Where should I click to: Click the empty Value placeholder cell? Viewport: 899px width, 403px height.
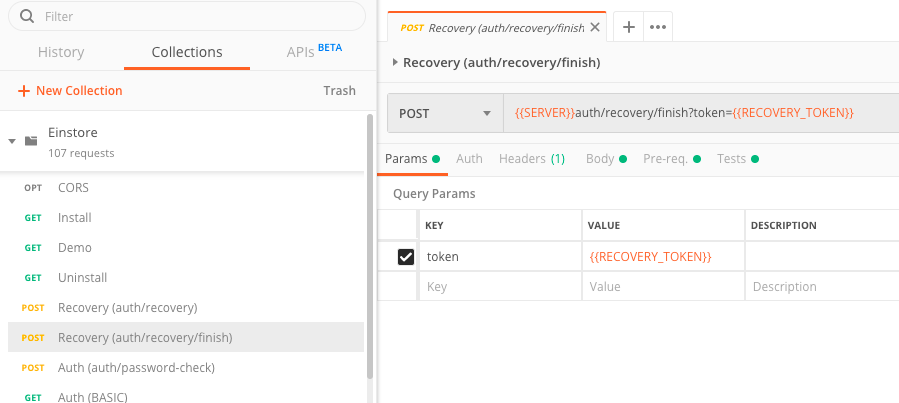(x=663, y=287)
